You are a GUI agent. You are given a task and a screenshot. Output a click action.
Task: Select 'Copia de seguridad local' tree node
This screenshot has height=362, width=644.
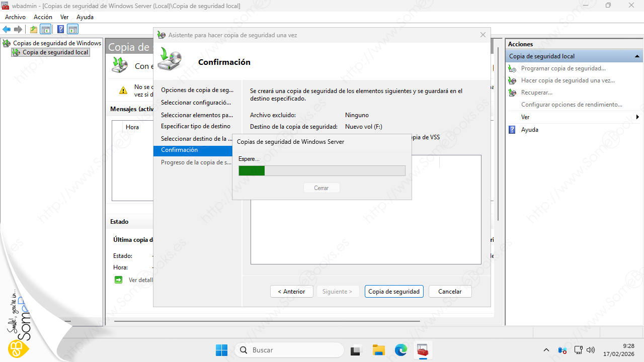(55, 52)
